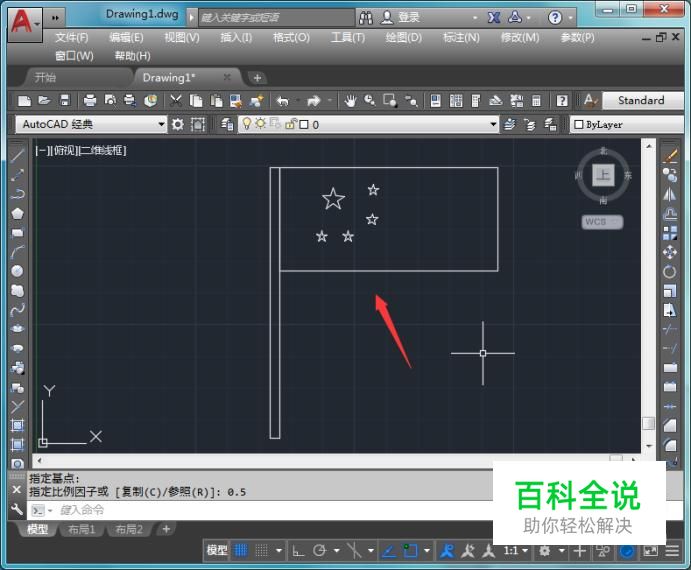This screenshot has height=570, width=691.
Task: Select the Rectangle draw tool
Action: 17,233
